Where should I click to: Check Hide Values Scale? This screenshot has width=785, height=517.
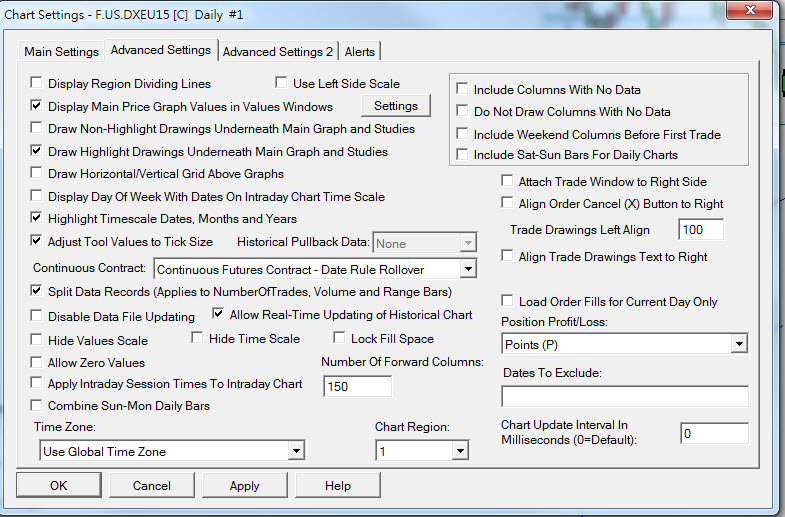[36, 340]
